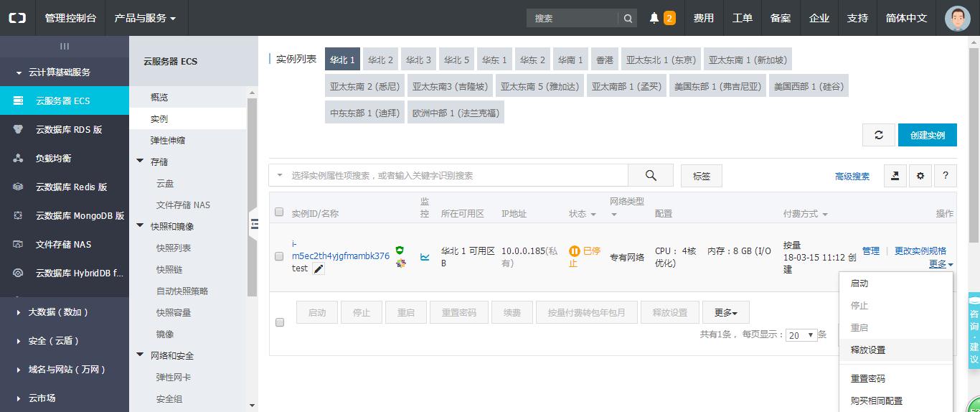Click the help question mark icon
Screen dimensions: 980x412
(x=946, y=176)
